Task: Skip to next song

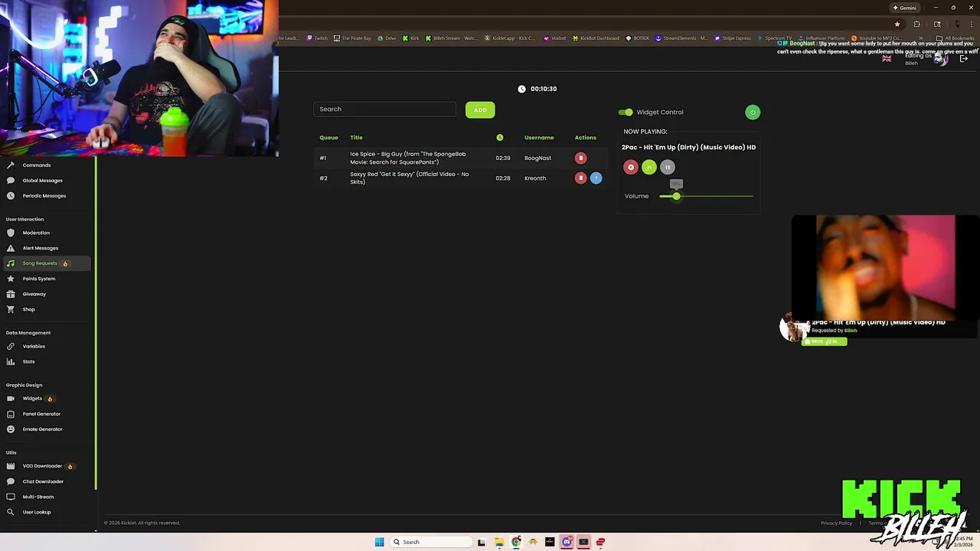Action: pos(649,167)
